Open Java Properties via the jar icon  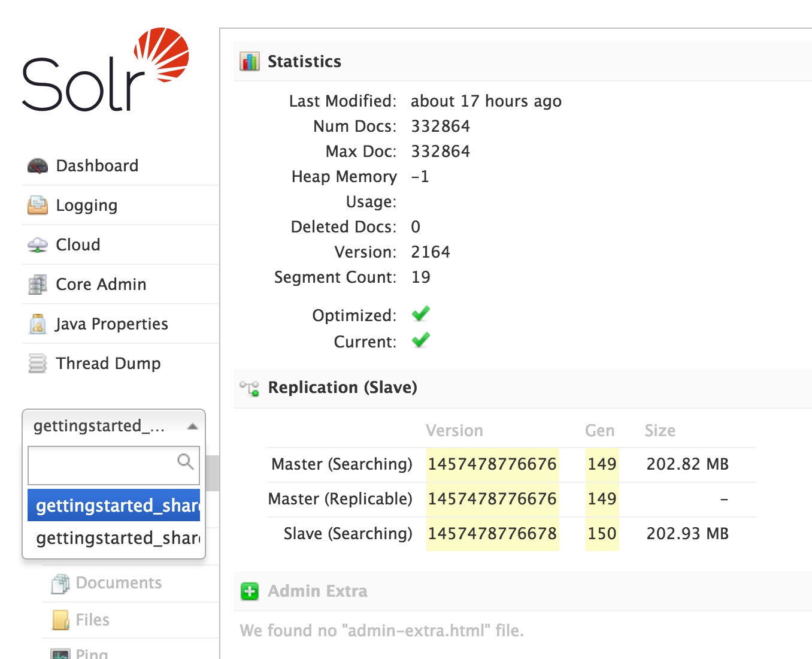pyautogui.click(x=38, y=324)
